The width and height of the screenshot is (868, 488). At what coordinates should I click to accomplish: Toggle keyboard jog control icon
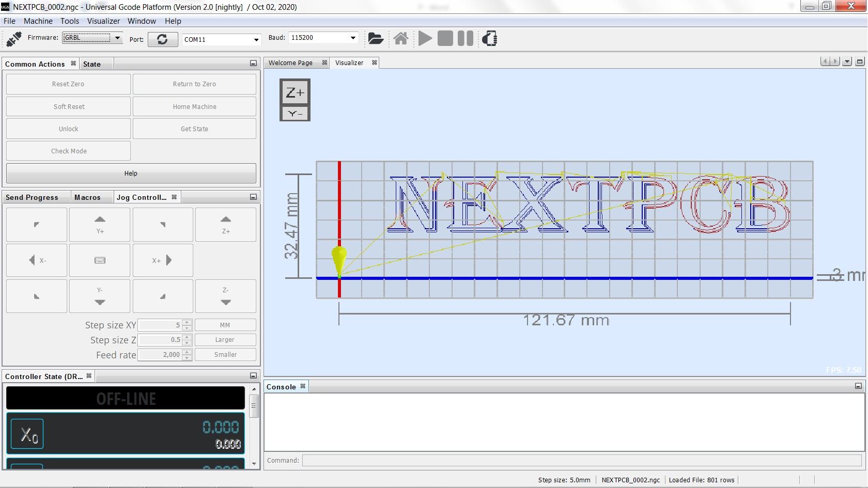(x=100, y=260)
